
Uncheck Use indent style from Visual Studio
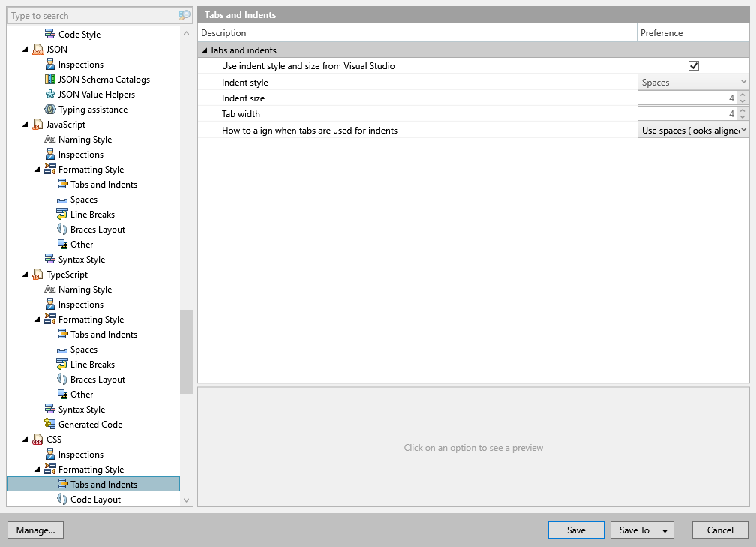[x=693, y=65]
